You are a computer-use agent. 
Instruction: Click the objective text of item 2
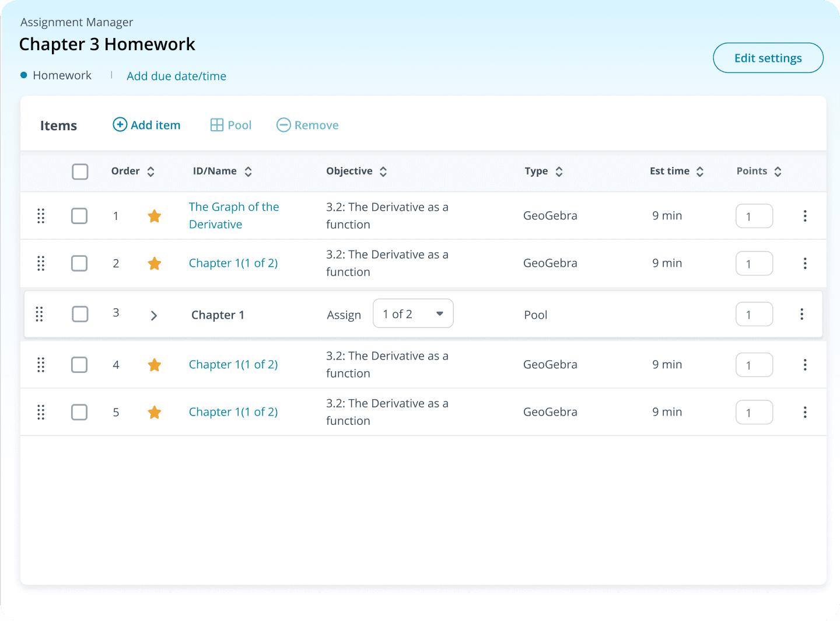click(x=387, y=263)
